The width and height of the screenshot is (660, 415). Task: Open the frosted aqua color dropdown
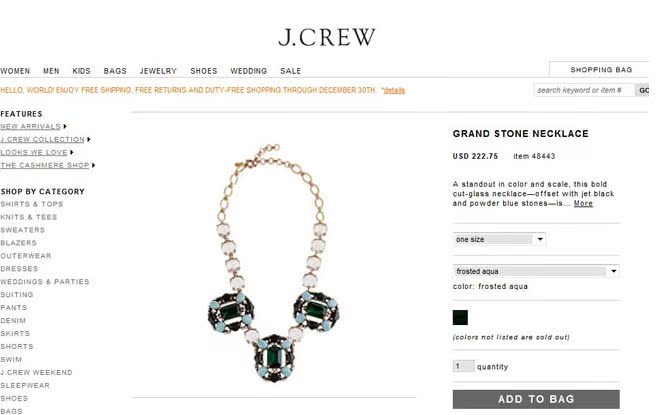(536, 271)
